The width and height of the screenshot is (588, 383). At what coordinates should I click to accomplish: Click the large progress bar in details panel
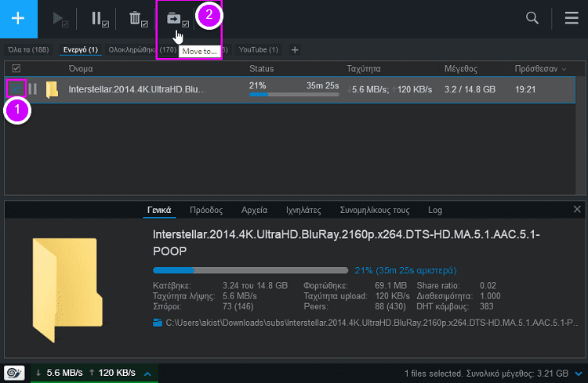click(x=251, y=270)
